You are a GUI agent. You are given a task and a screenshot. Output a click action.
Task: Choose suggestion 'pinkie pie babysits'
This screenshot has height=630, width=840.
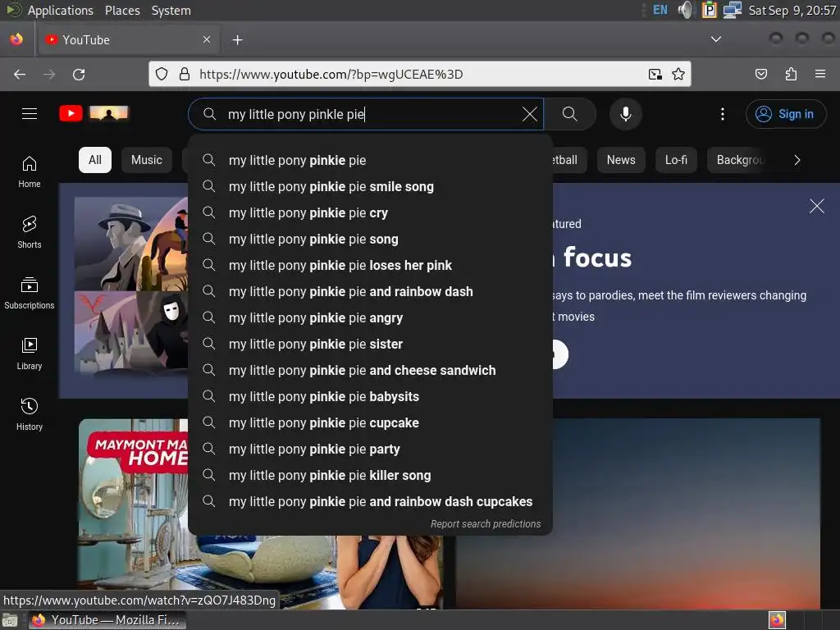pos(370,396)
